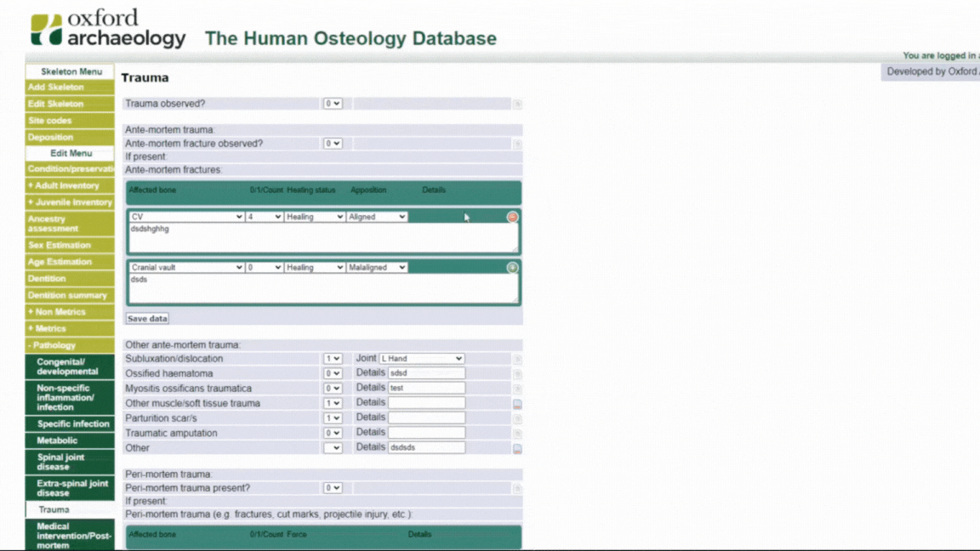Image resolution: width=980 pixels, height=551 pixels.
Task: Open the Cranial vault bone dropdown
Action: tap(186, 267)
